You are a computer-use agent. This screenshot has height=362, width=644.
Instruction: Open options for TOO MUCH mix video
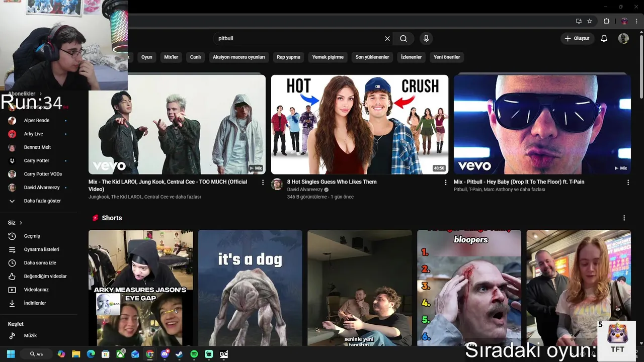point(263,183)
